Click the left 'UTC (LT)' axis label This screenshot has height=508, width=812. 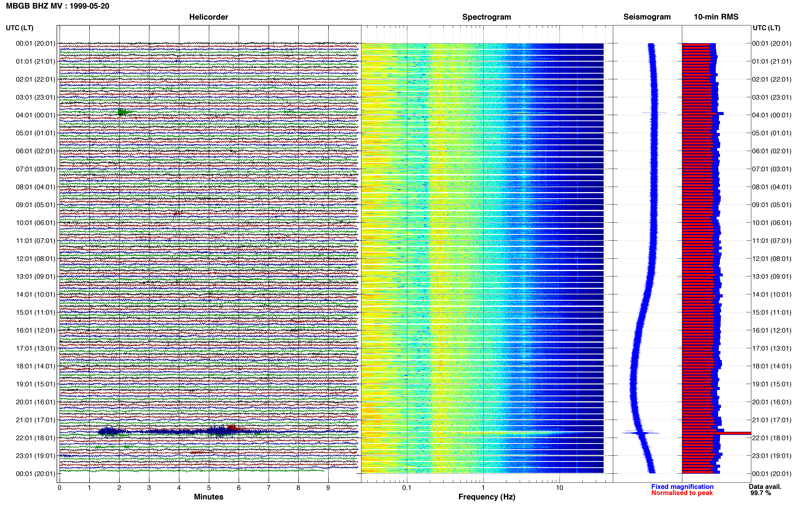pyautogui.click(x=20, y=28)
